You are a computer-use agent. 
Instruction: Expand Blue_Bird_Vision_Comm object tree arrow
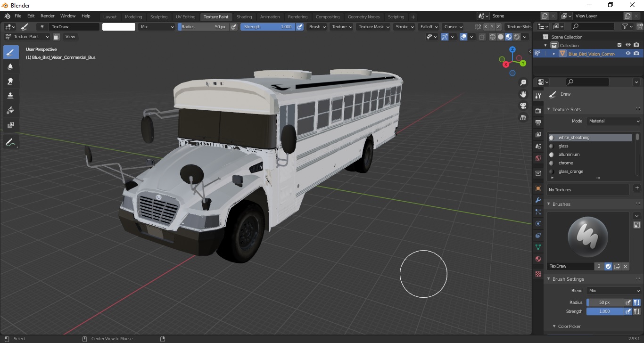coord(554,54)
